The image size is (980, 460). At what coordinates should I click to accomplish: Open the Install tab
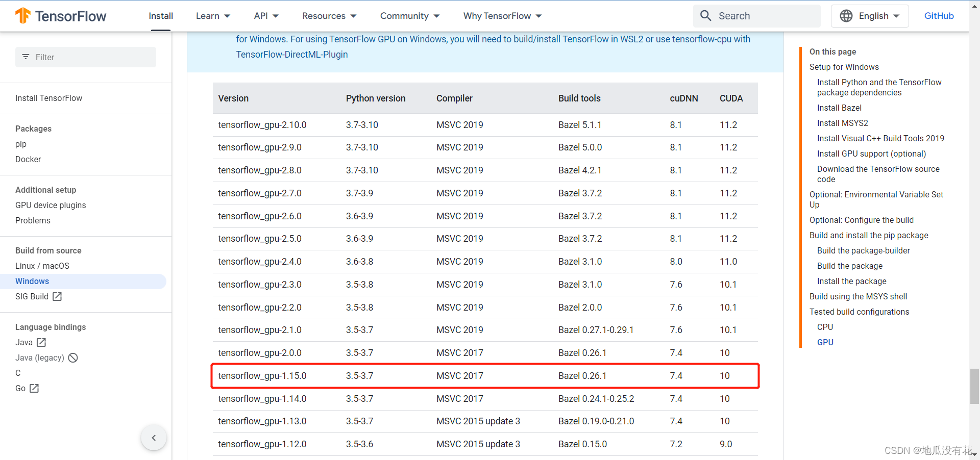(161, 16)
